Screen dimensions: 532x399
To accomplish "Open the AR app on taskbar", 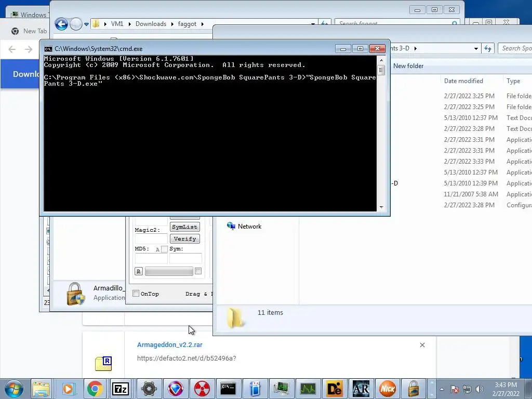I will 361,389.
